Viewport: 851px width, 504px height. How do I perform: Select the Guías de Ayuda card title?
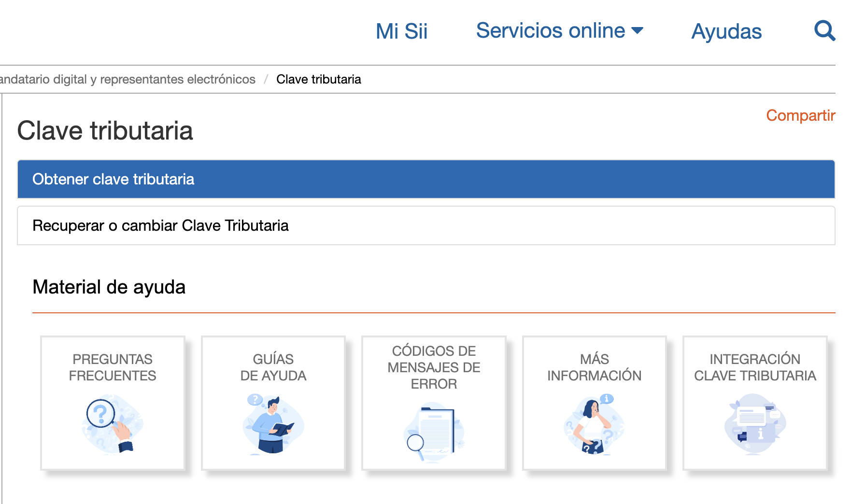273,367
